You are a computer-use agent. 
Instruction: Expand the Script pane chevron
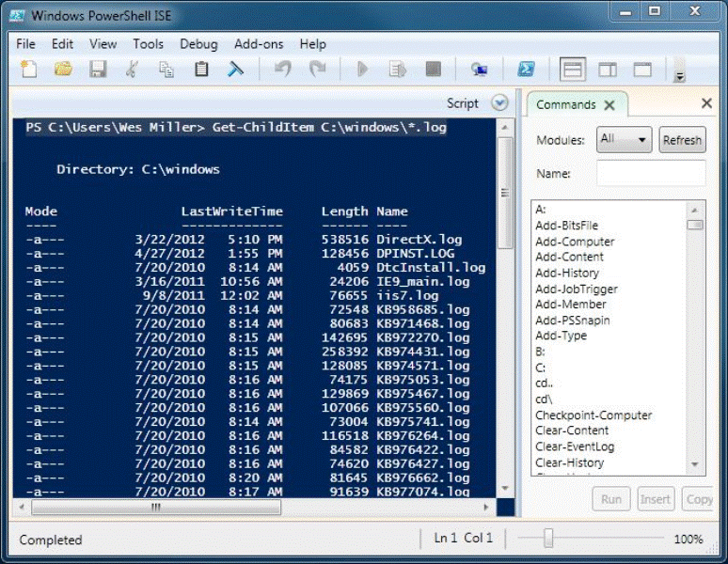click(500, 103)
